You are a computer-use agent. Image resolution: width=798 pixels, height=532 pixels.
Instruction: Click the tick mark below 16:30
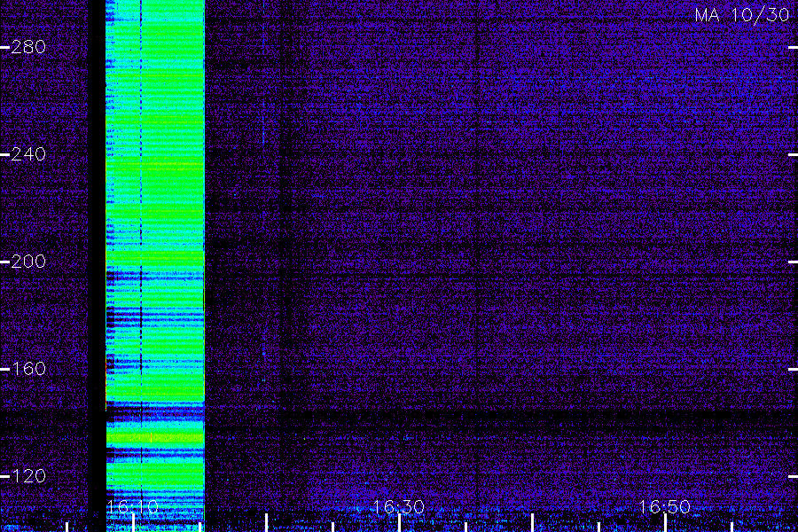coord(400,523)
